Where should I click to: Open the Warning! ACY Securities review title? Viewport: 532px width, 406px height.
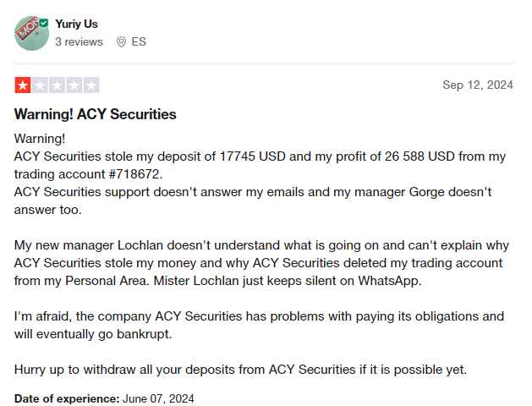coord(96,114)
